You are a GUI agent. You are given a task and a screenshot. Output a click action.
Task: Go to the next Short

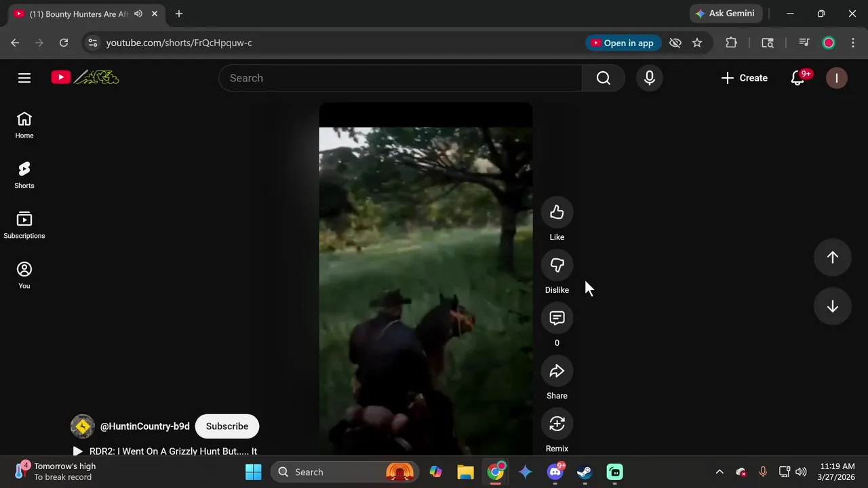pyautogui.click(x=833, y=306)
